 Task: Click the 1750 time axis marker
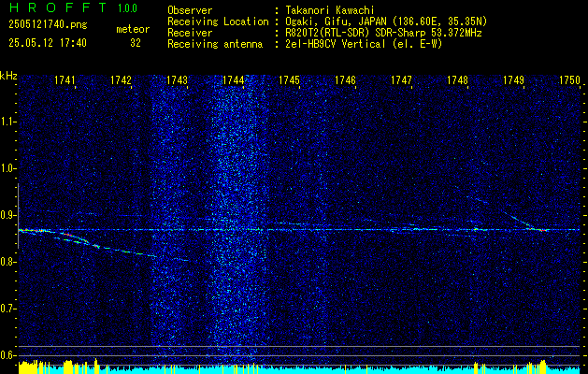569,80
